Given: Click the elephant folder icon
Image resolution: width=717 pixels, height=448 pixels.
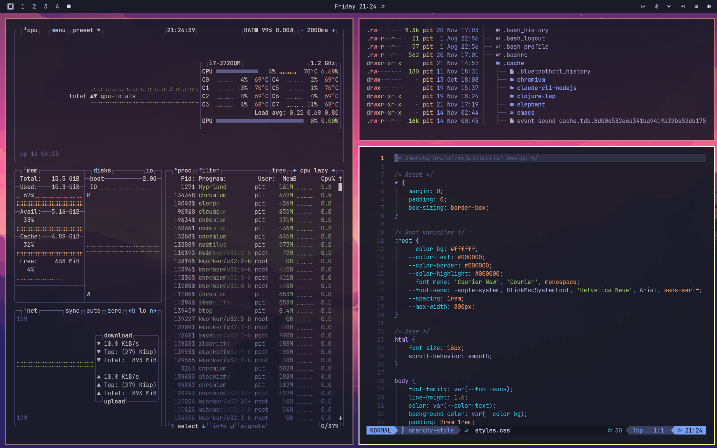Looking at the screenshot, I should (512, 104).
